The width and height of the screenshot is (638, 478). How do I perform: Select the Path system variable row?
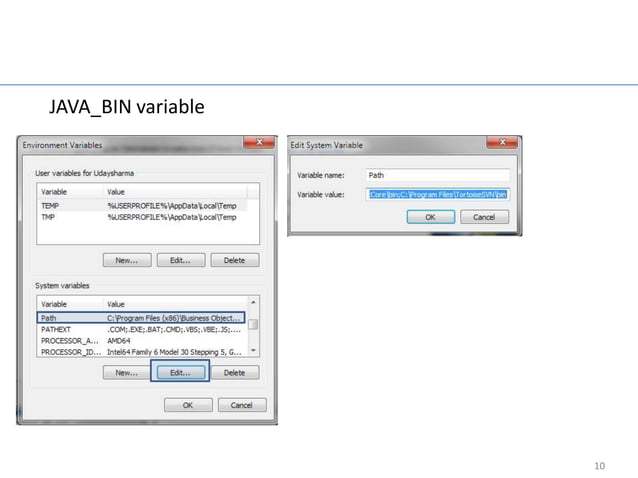(141, 318)
